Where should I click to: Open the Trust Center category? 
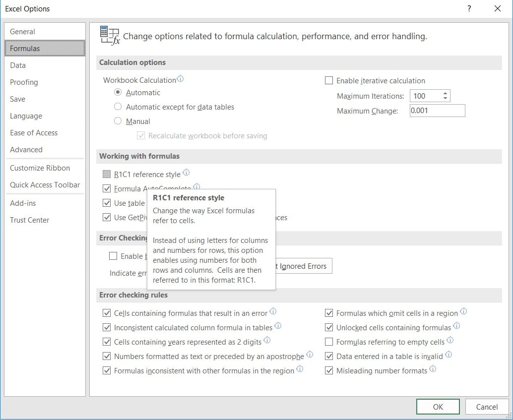click(x=45, y=220)
